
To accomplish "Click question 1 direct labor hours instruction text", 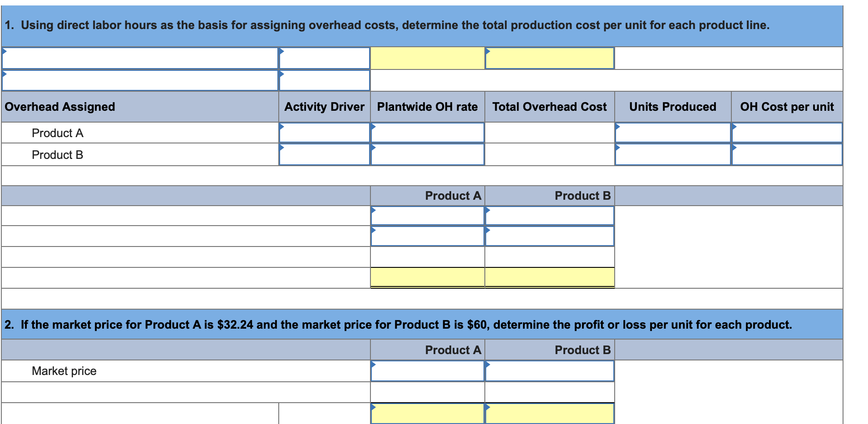I will tap(387, 25).
